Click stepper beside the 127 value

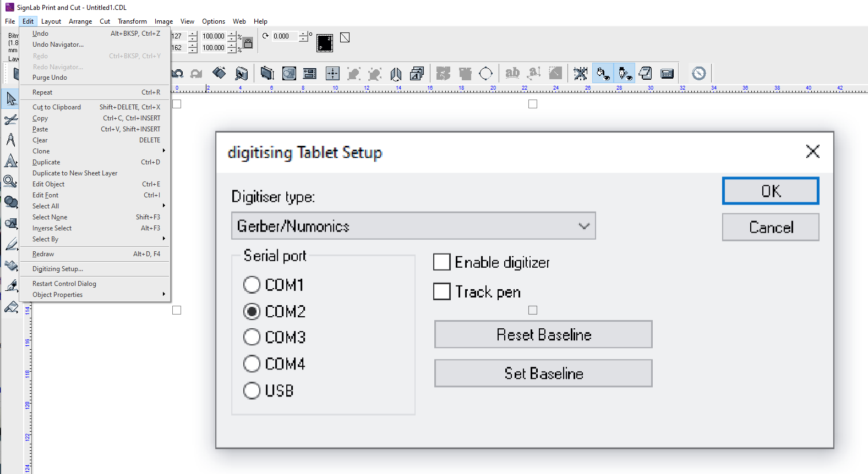(x=193, y=36)
